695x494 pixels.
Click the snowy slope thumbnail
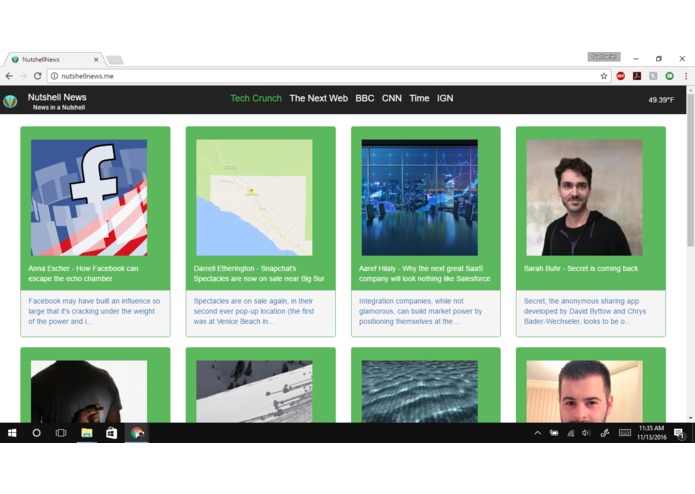(x=254, y=392)
